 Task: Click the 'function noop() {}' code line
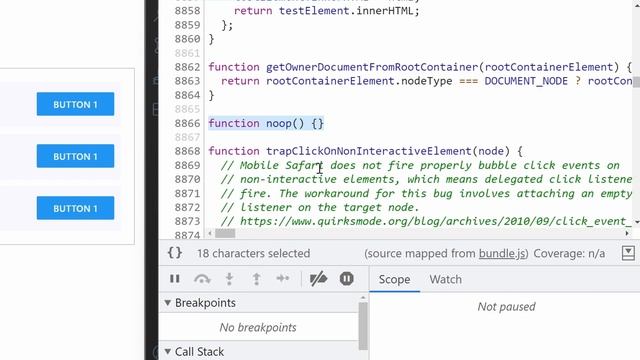pos(266,123)
